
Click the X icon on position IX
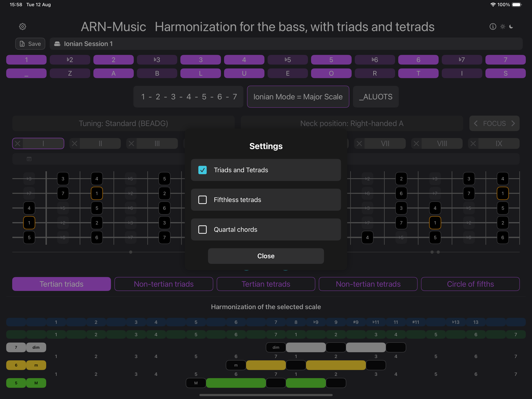pyautogui.click(x=473, y=144)
